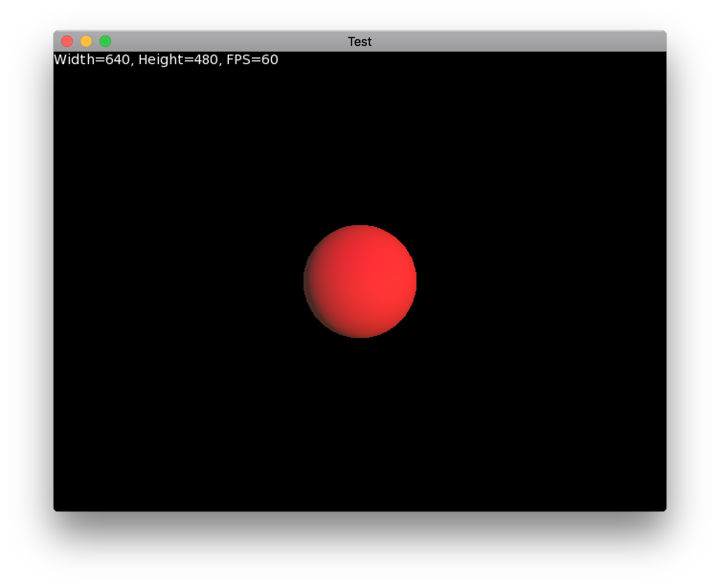The width and height of the screenshot is (720, 588).
Task: Click the "FPS=60" counter text
Action: coord(252,60)
